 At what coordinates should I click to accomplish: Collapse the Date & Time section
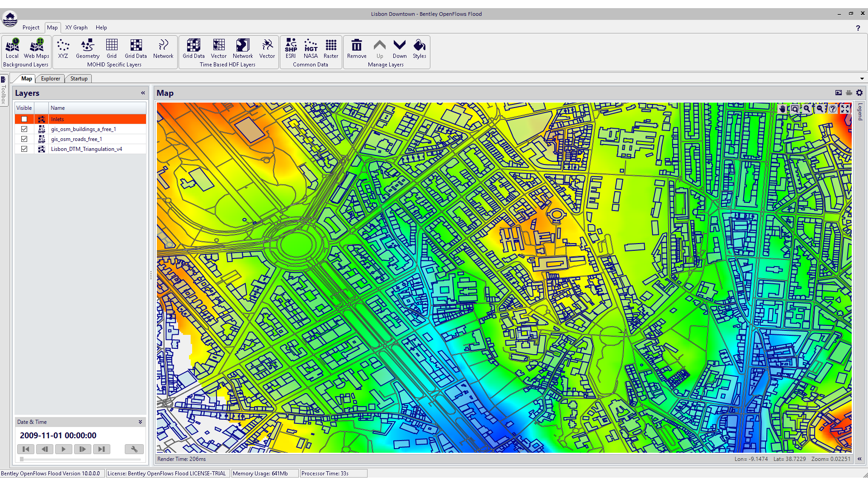coord(140,422)
